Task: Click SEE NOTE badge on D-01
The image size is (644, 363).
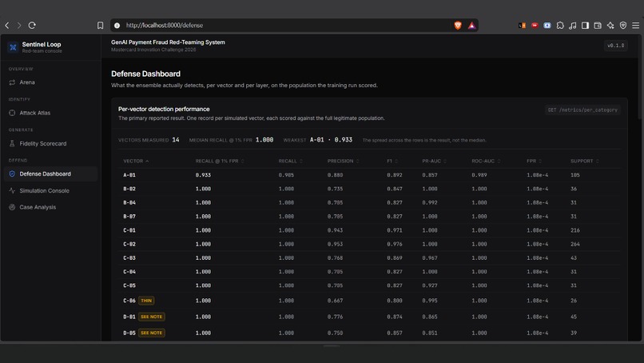Action: tap(152, 317)
